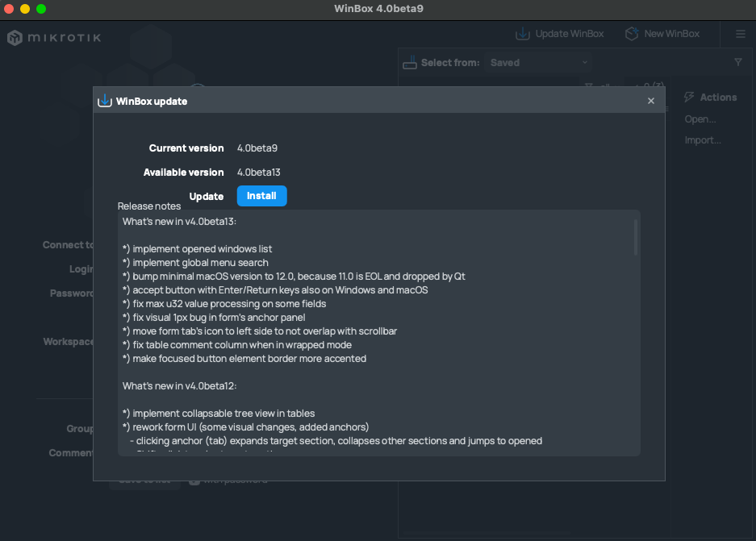This screenshot has width=756, height=541.
Task: Click the note about bumping minimal macOS version
Action: point(294,277)
